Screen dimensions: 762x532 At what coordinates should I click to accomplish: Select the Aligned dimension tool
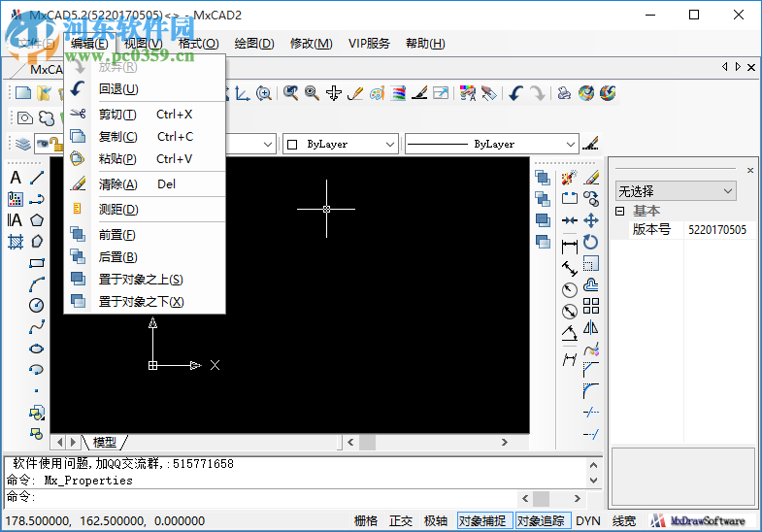(x=570, y=268)
